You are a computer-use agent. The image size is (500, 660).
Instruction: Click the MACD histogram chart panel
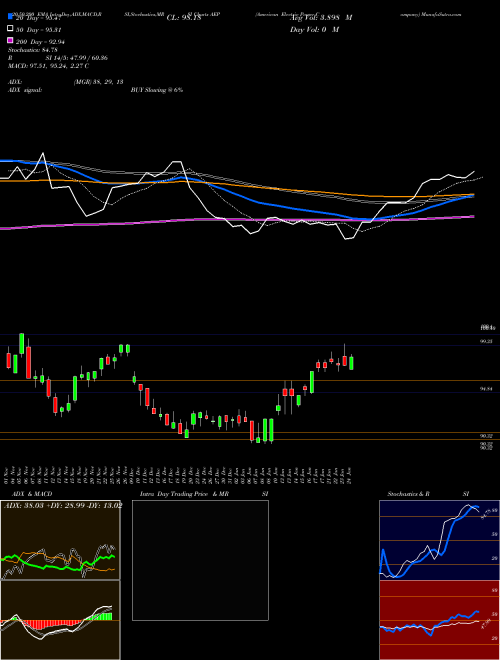(60, 620)
